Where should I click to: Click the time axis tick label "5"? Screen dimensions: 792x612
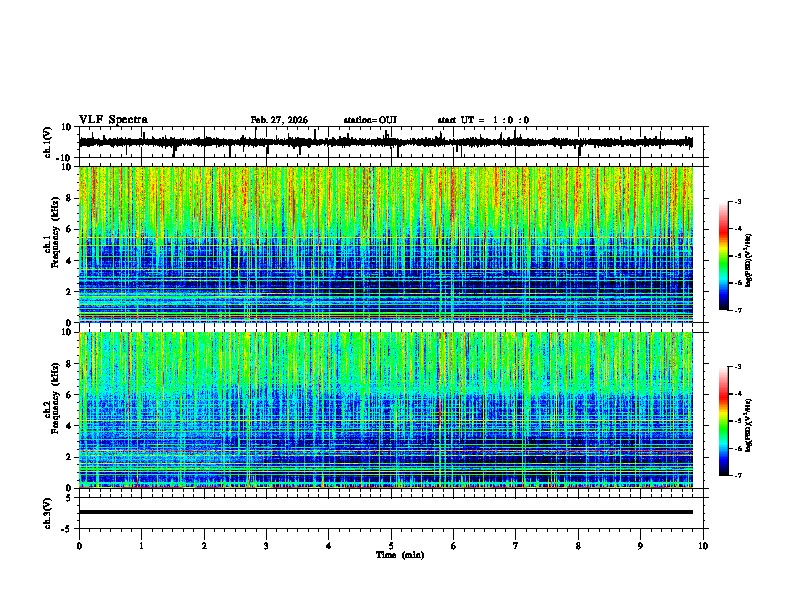[391, 546]
